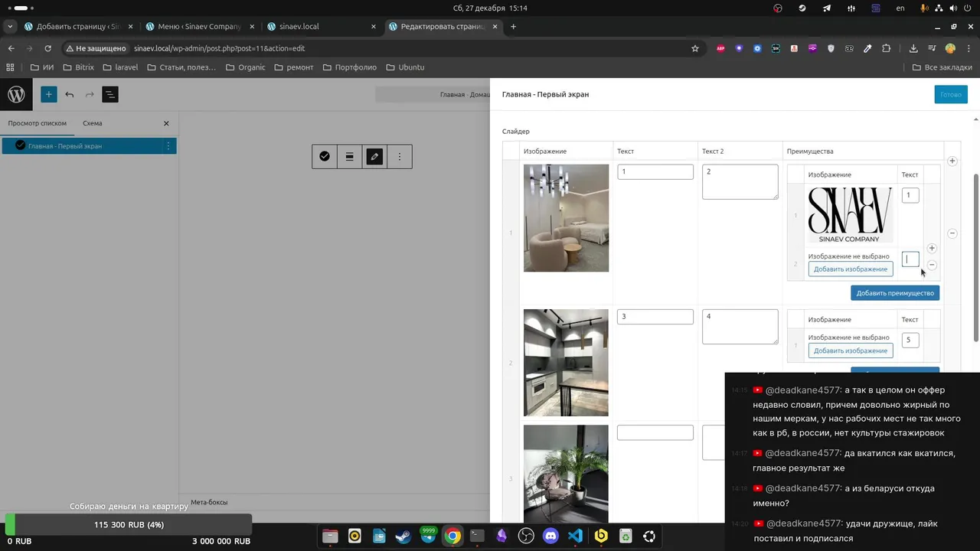
Task: Click the pencil edit icon in block toolbar
Action: (374, 156)
